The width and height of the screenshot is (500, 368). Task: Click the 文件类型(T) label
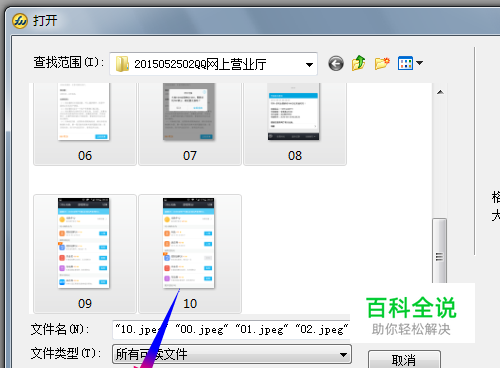pyautogui.click(x=66, y=353)
